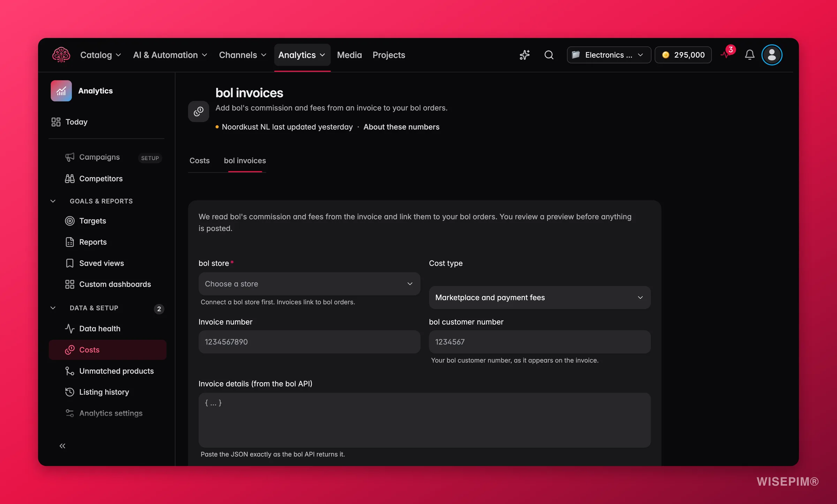Viewport: 837px width, 504px height.
Task: Open Competitors in the sidebar
Action: coord(107,179)
